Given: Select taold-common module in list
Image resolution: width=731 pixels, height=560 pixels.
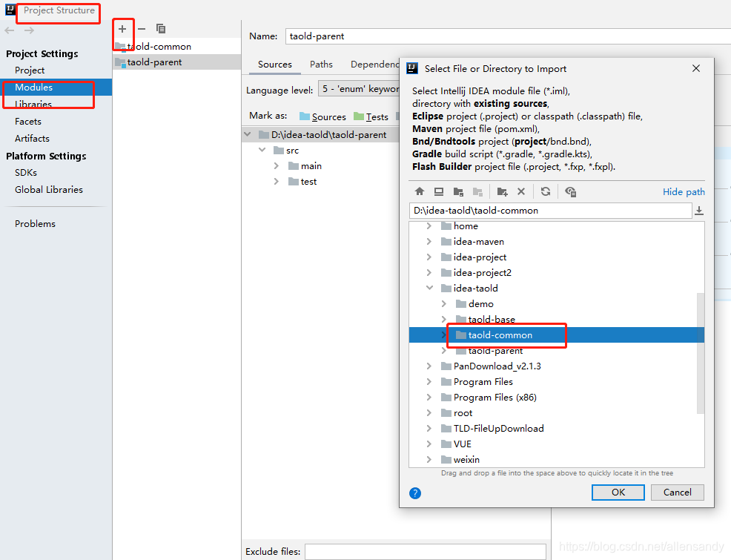Looking at the screenshot, I should click(x=176, y=47).
